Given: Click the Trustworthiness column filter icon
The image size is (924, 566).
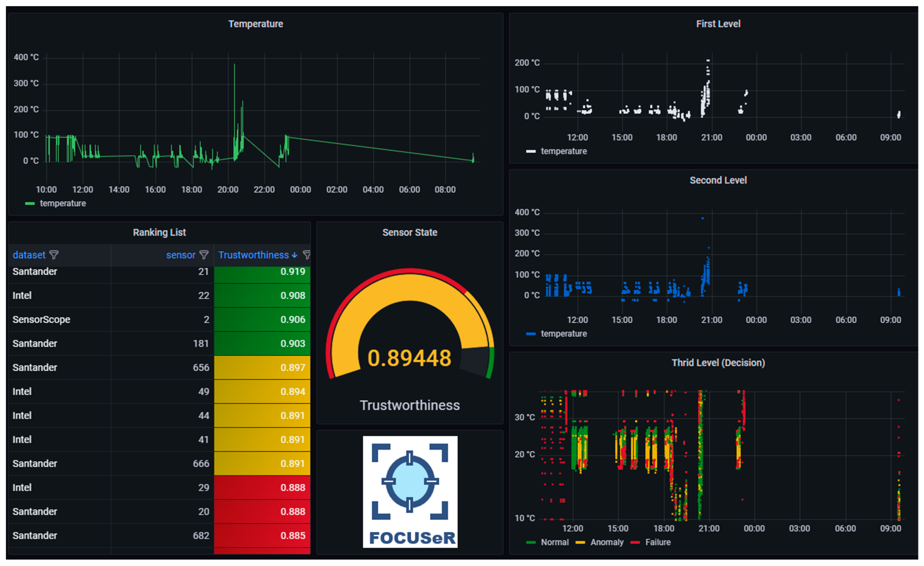Looking at the screenshot, I should click(x=306, y=255).
